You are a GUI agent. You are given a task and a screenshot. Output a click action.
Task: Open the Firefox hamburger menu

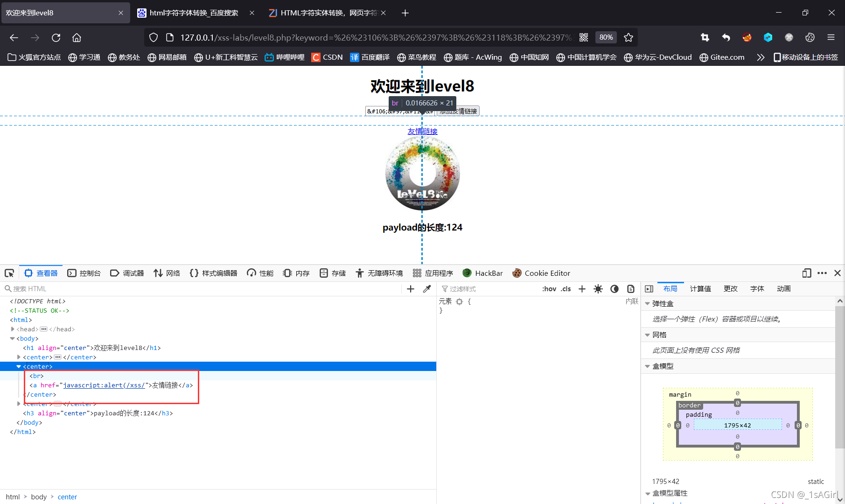831,37
